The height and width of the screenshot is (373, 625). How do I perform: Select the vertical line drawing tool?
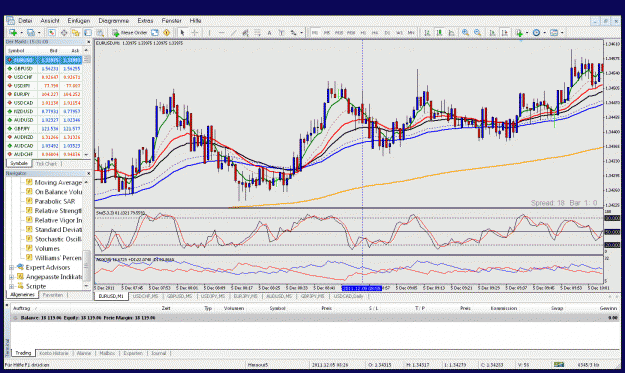209,33
